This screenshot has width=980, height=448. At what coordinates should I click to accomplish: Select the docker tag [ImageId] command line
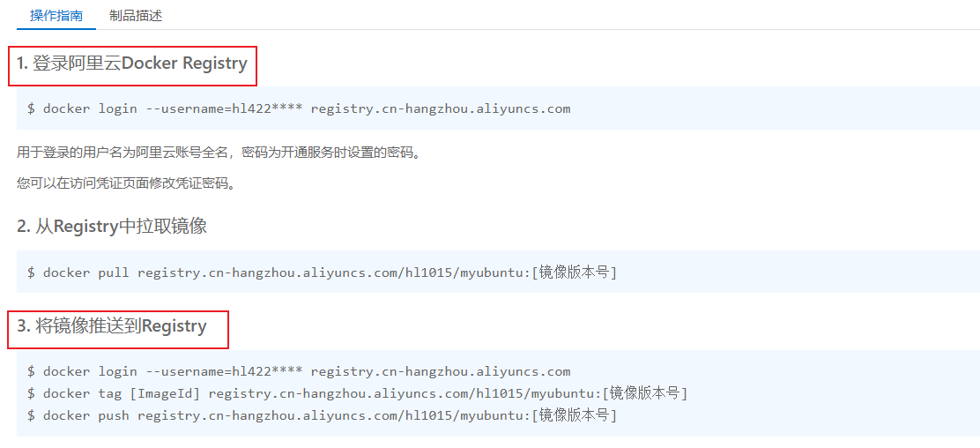pos(358,393)
